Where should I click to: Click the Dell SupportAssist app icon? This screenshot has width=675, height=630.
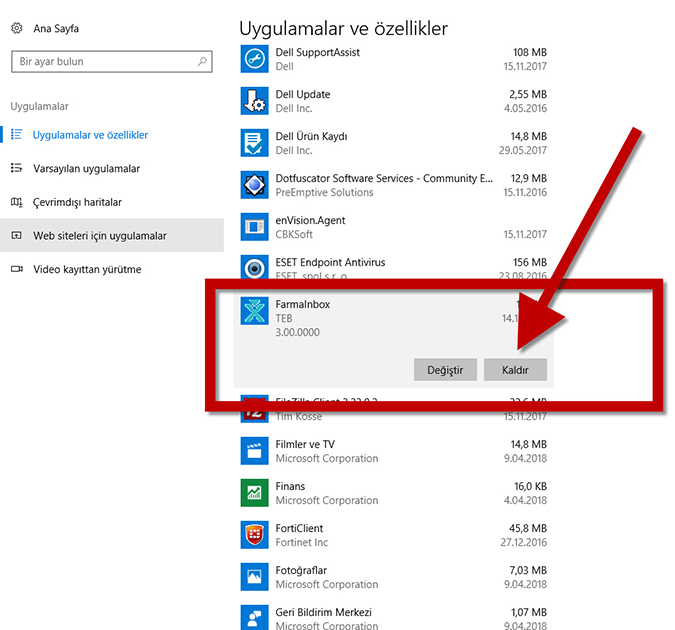pos(254,59)
